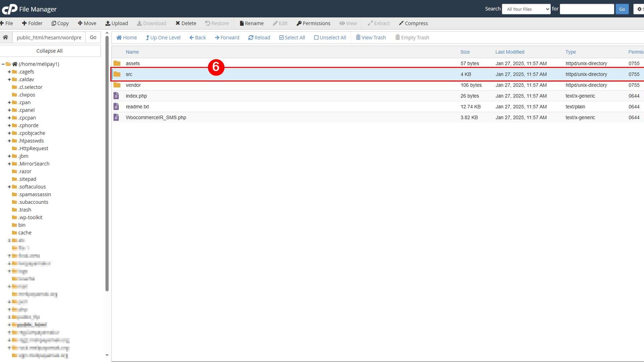
Task: Select the WoocommerceIR_SMS.php file row
Action: click(x=377, y=117)
